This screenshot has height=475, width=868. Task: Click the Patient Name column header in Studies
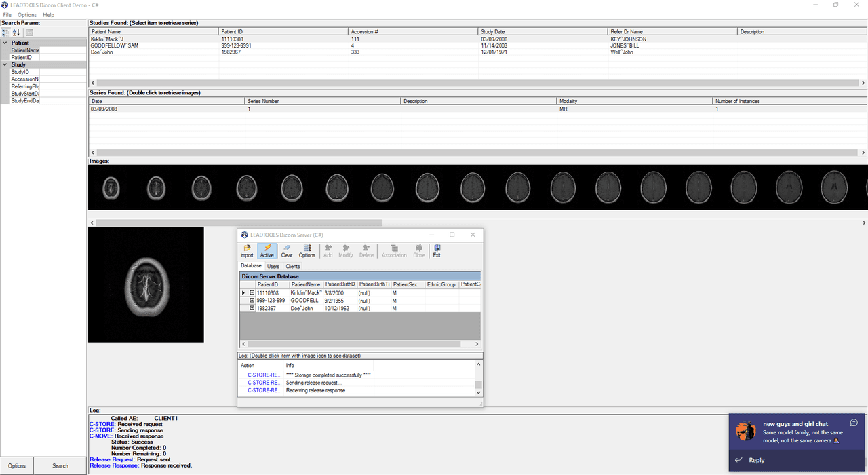(153, 32)
